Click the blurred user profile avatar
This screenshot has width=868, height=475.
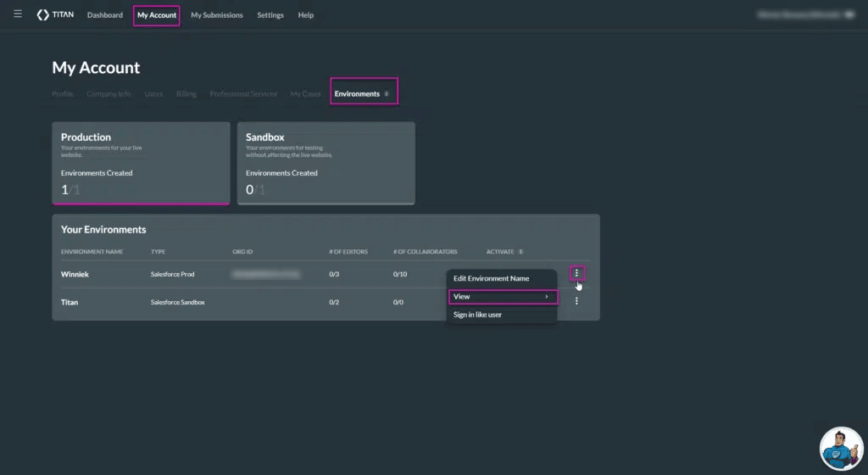point(849,14)
